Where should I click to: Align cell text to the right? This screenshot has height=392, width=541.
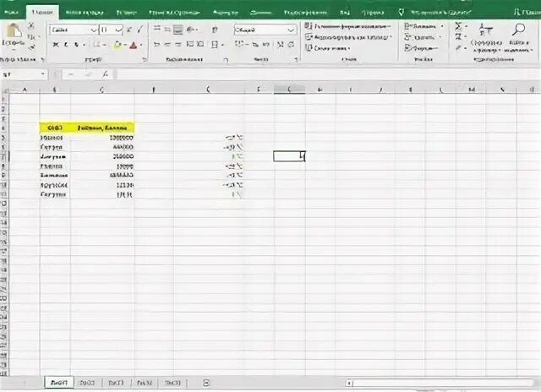pos(178,44)
